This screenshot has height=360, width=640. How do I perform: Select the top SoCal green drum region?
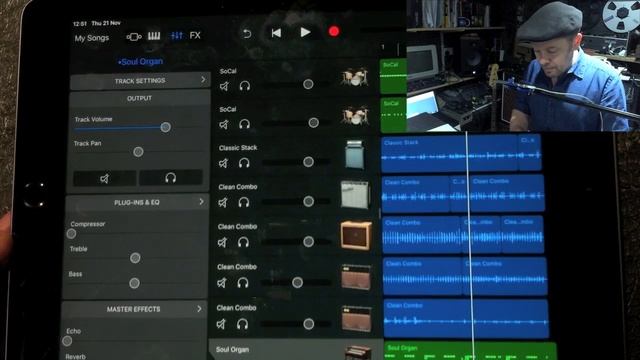click(393, 76)
